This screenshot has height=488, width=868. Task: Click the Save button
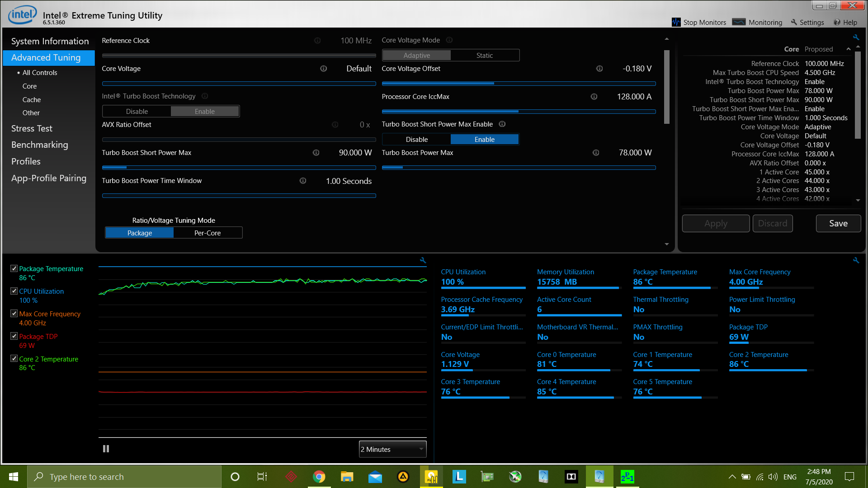coord(838,223)
